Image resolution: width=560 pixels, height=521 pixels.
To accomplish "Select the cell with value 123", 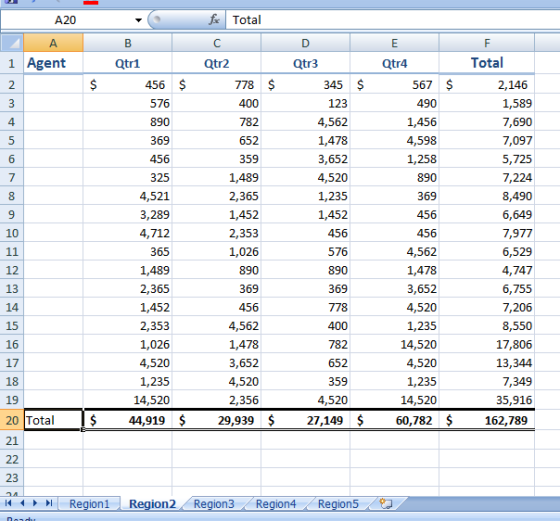I will click(305, 103).
